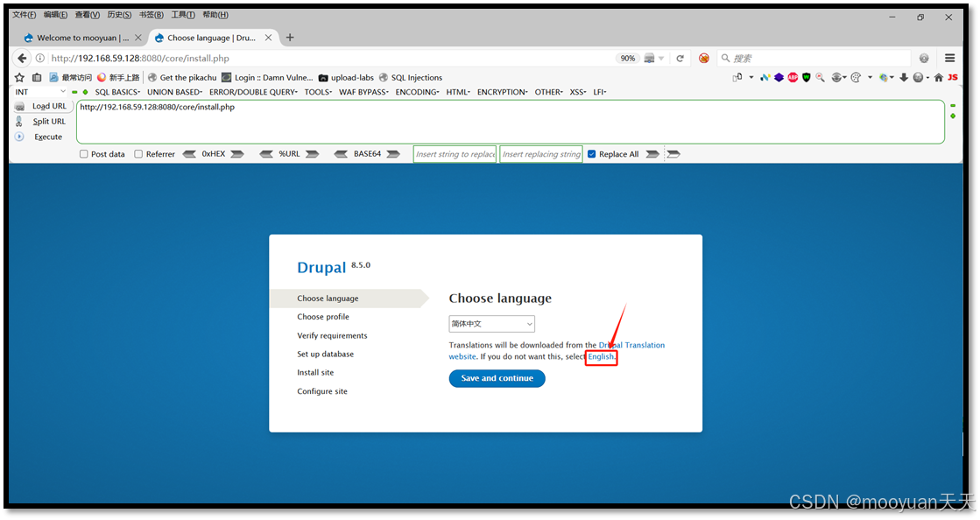This screenshot has height=520, width=980.
Task: Click the green W shield icon
Action: 807,78
